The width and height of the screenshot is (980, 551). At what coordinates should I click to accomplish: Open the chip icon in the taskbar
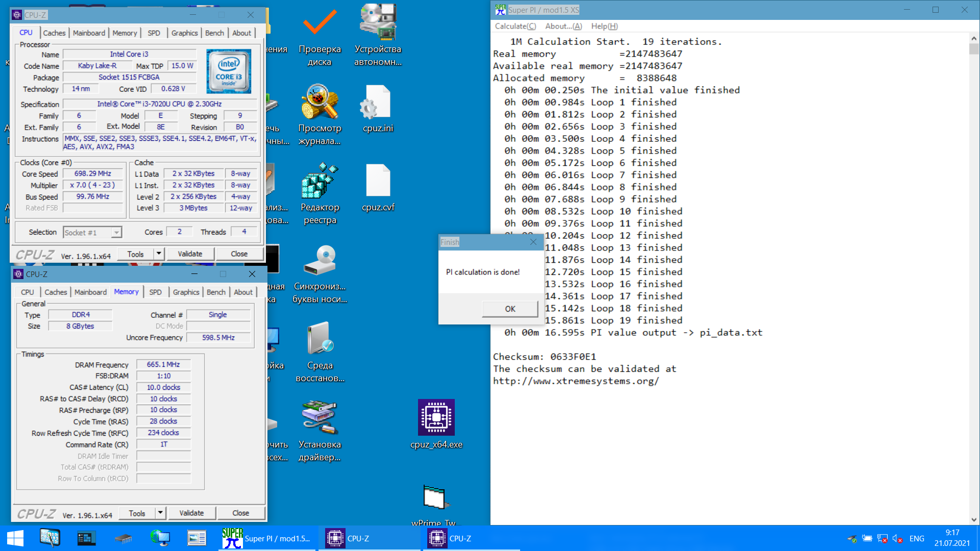coord(123,538)
